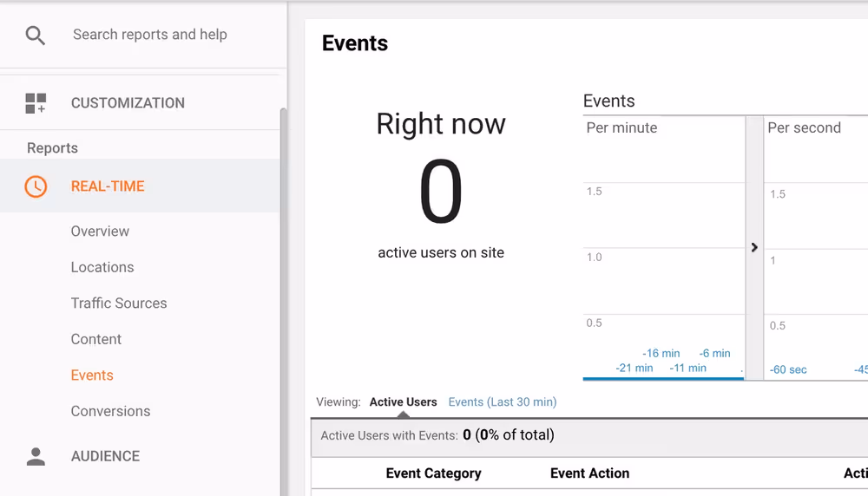Open the Content report

(96, 339)
